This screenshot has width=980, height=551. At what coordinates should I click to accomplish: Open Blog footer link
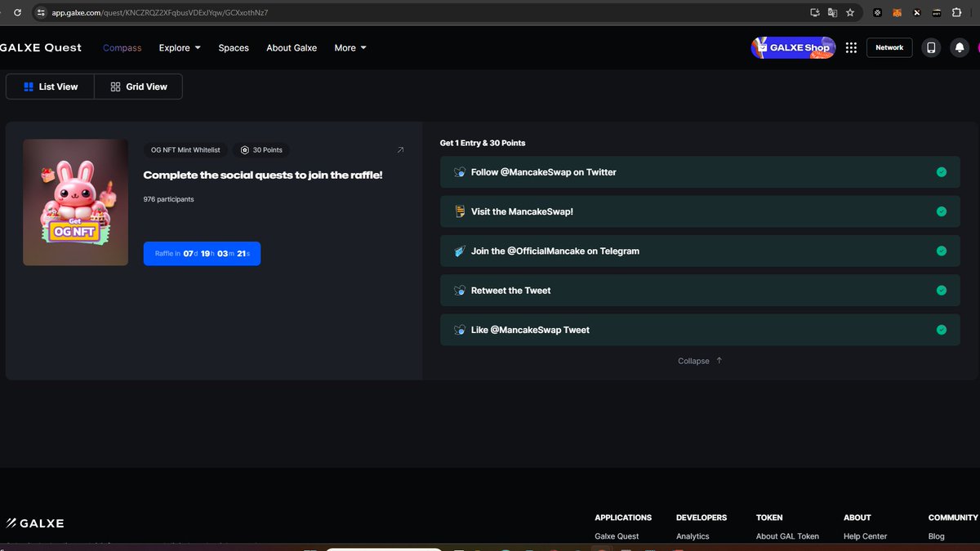[936, 536]
